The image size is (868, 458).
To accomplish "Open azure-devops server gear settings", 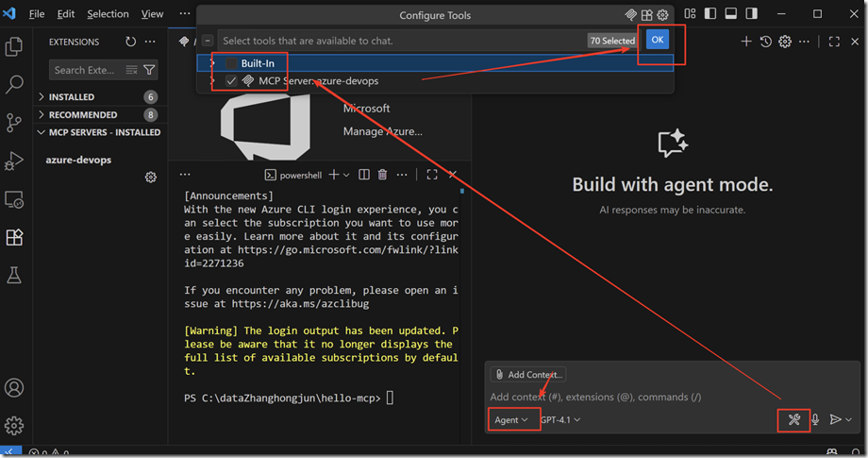I will 151,178.
